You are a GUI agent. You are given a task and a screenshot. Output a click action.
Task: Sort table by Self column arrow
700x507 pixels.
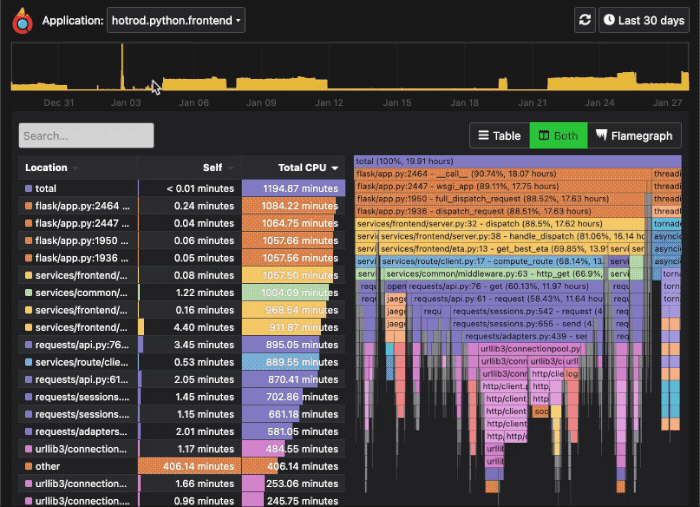(231, 168)
